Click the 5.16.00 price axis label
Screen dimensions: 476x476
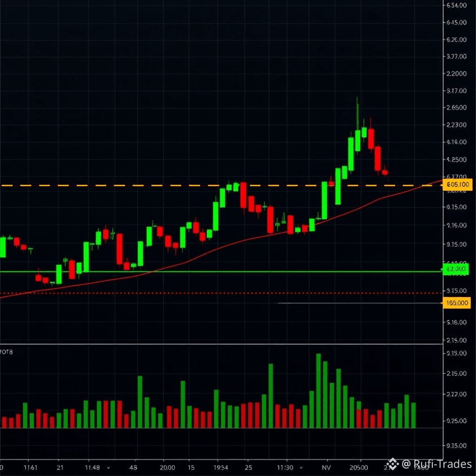pos(456,323)
